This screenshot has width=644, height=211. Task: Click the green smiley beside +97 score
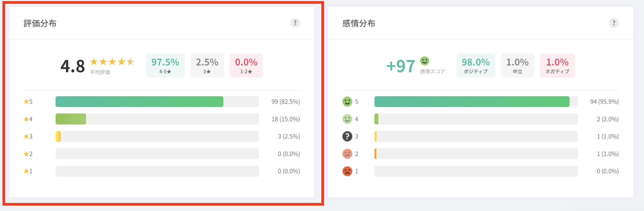[424, 61]
